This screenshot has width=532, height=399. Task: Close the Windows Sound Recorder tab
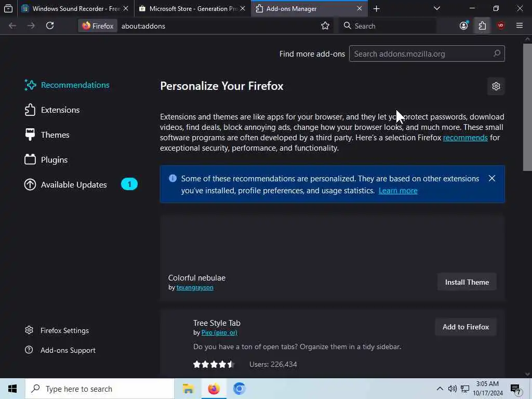point(126,8)
